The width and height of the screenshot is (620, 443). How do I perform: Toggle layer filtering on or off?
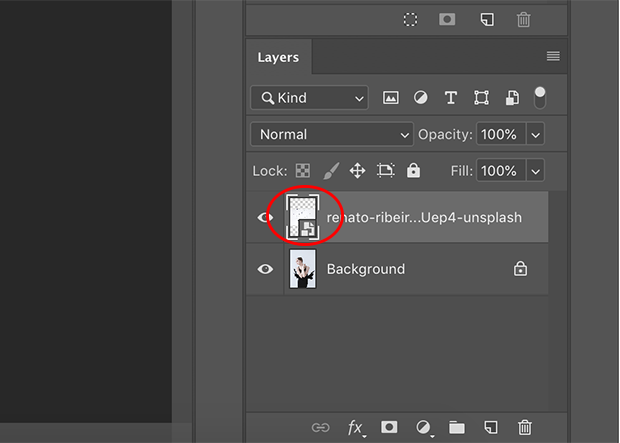click(x=540, y=98)
